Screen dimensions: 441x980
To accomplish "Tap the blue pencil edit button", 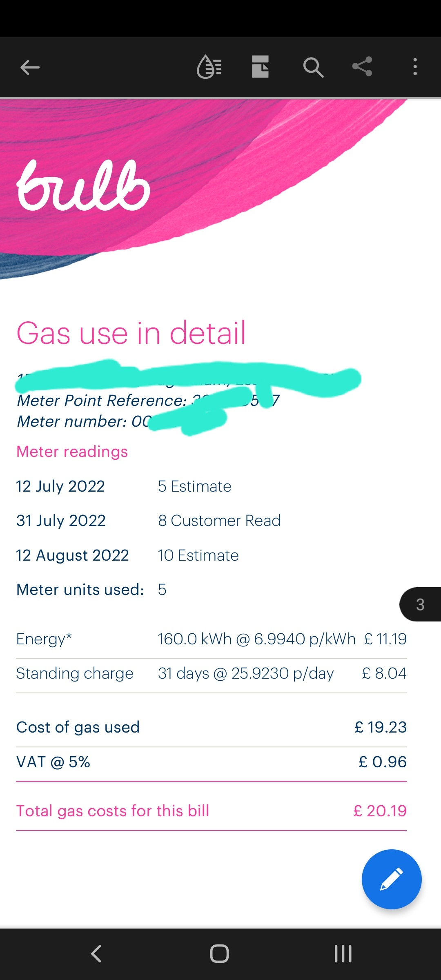I will (x=391, y=879).
